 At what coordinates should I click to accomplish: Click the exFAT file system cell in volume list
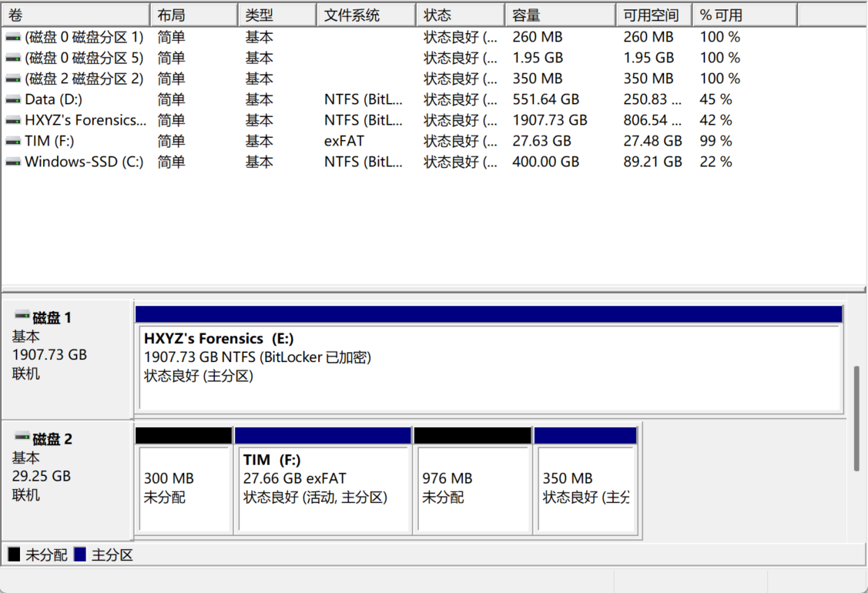(x=344, y=141)
